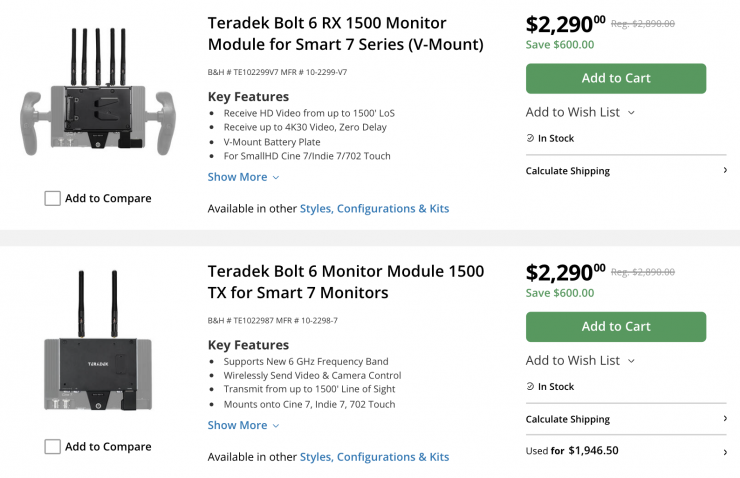Open Calculate Shipping for RX 1500 module
Image resolution: width=740 pixels, height=478 pixels.
pos(568,171)
